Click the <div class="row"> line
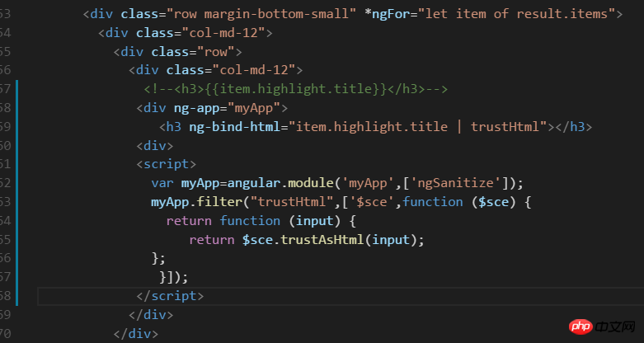The width and height of the screenshot is (644, 343). click(x=178, y=52)
